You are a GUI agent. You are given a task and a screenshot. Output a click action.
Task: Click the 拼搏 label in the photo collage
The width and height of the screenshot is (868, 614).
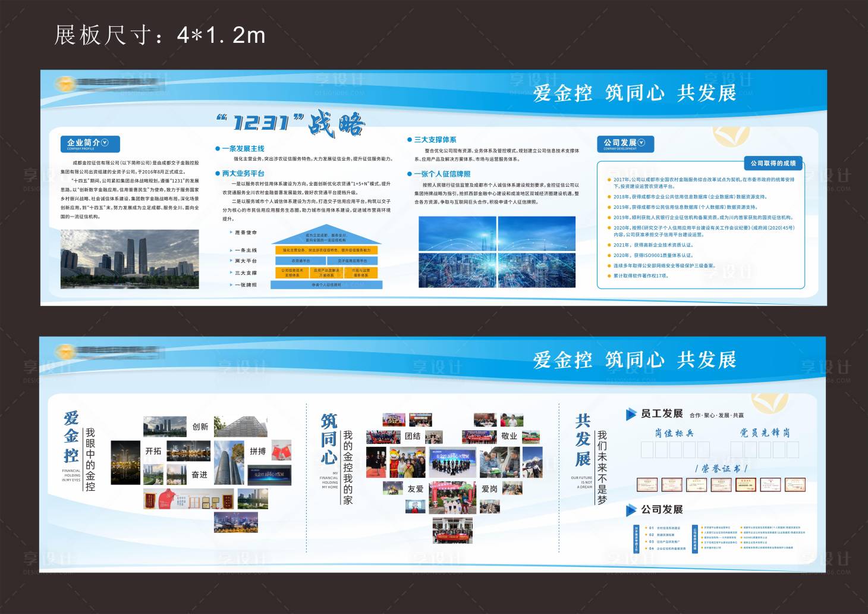pos(258,451)
